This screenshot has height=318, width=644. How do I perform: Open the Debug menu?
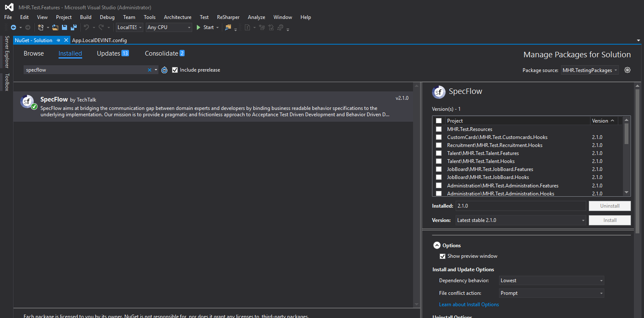click(x=107, y=17)
